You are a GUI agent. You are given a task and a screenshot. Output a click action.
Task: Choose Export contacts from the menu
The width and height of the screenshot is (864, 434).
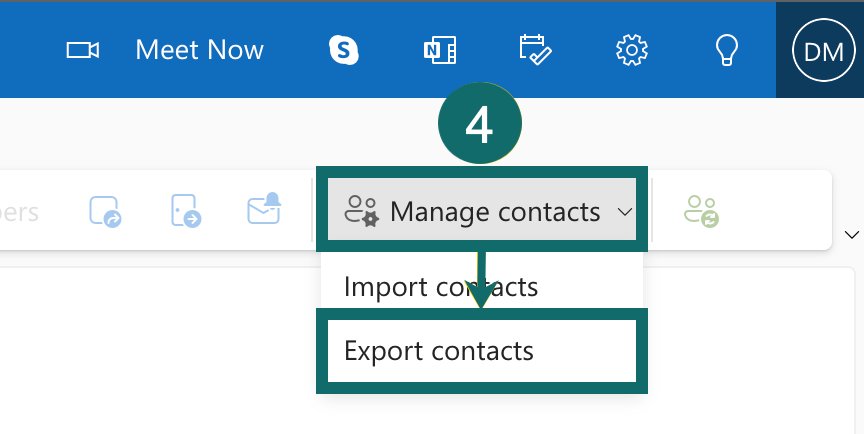439,351
